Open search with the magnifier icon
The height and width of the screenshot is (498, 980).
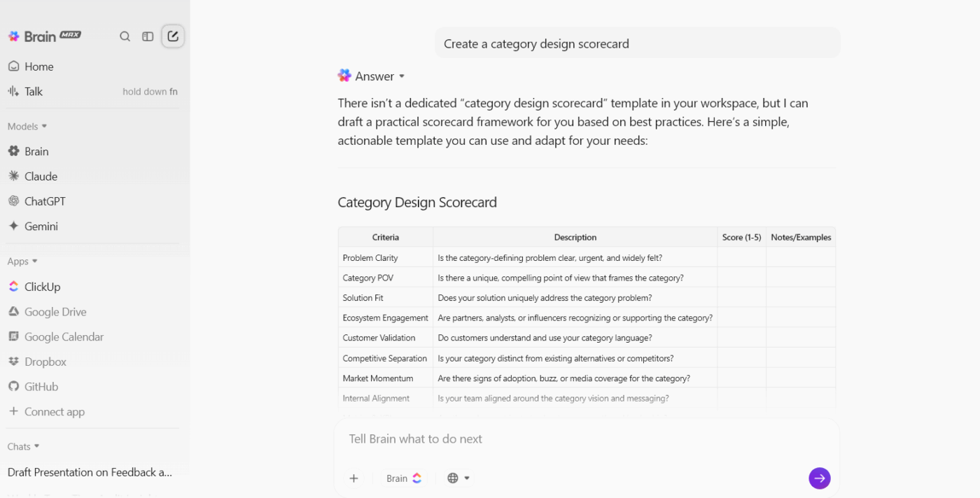pos(125,36)
